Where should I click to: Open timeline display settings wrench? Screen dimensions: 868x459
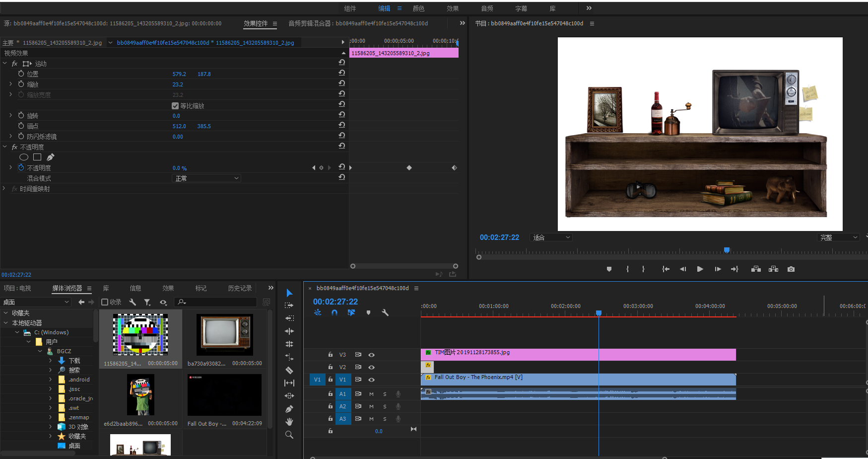click(385, 312)
